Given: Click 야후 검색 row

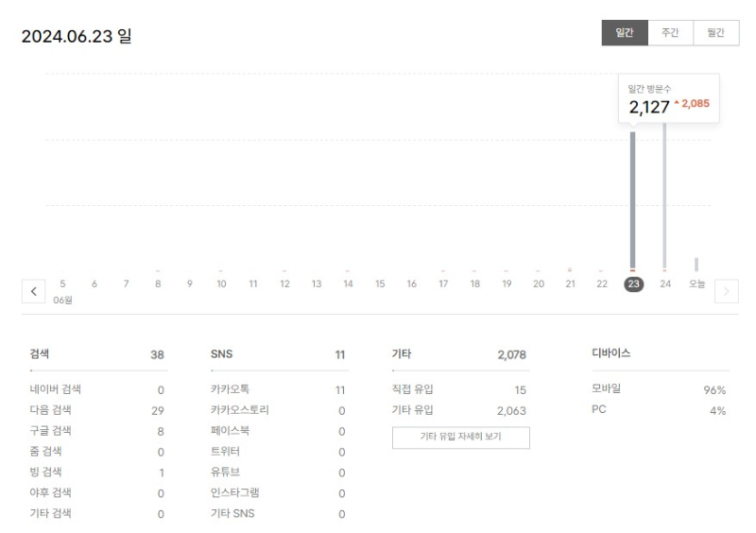Looking at the screenshot, I should click(97, 493).
